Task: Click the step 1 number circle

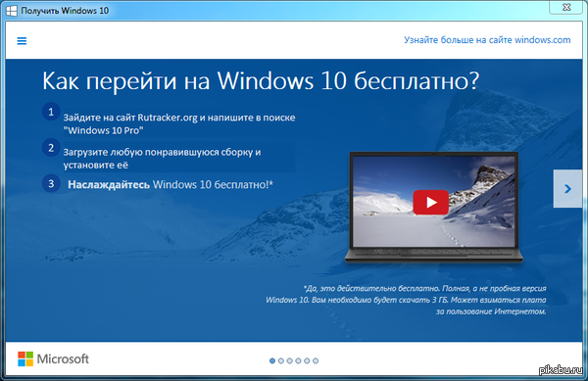Action: (51, 112)
